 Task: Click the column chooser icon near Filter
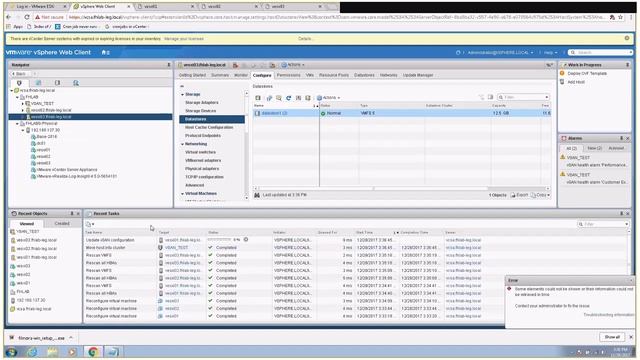click(x=491, y=97)
